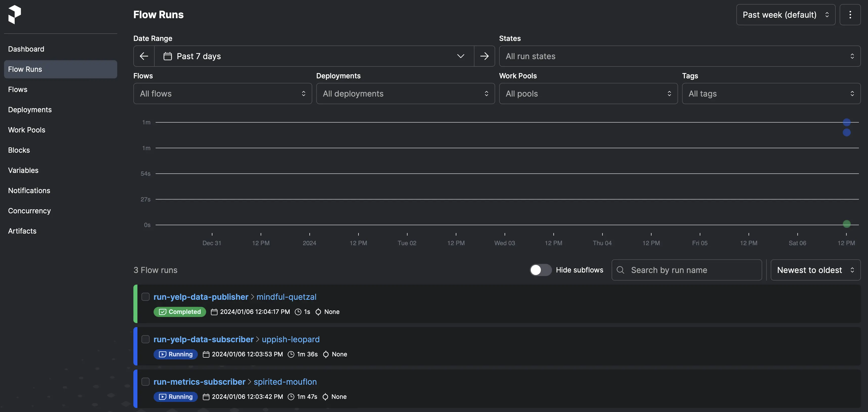The width and height of the screenshot is (868, 412).
Task: Click the search magnifier icon
Action: pyautogui.click(x=620, y=270)
